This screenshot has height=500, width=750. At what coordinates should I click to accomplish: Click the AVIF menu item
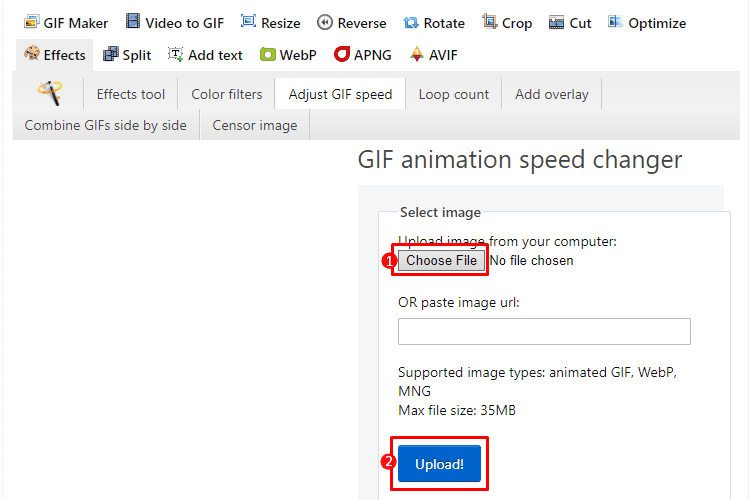click(433, 55)
